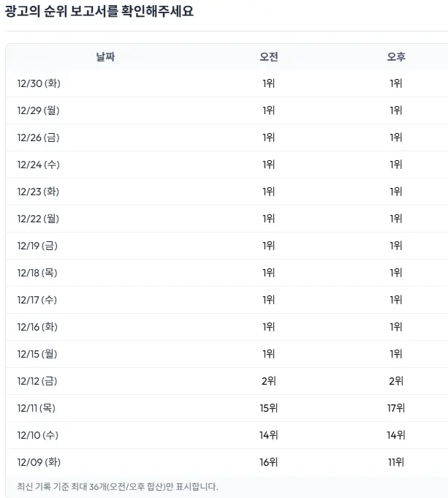Click the 12/17 (수) date cell

39,300
